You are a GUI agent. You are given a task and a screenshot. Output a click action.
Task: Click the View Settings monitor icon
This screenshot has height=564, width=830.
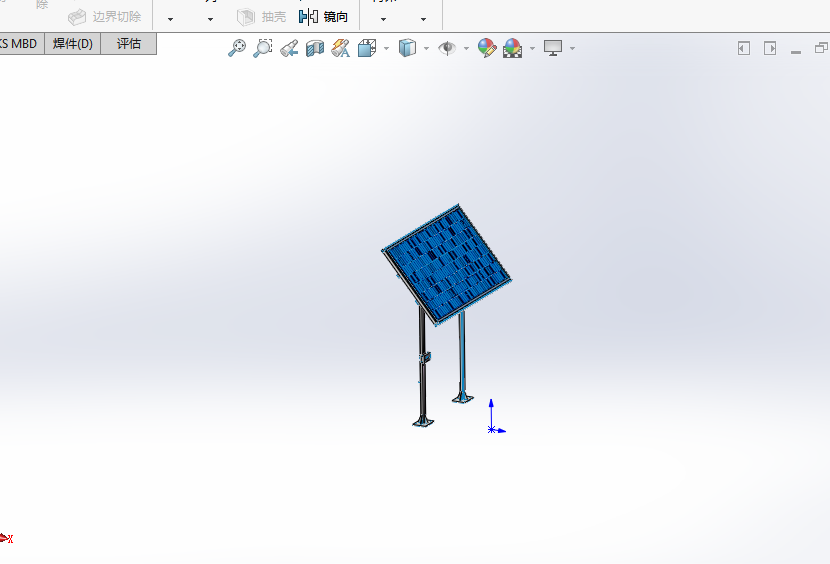pyautogui.click(x=553, y=48)
